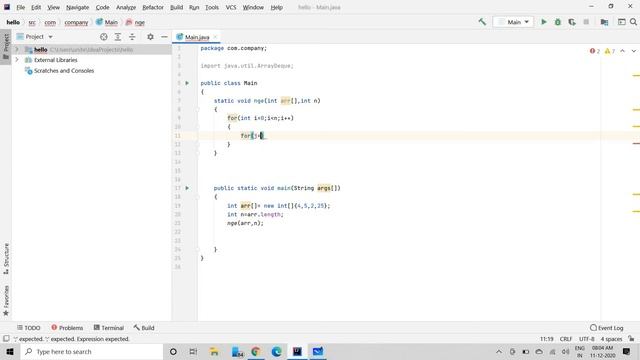Click the CRLF line separator in status bar

click(566, 339)
